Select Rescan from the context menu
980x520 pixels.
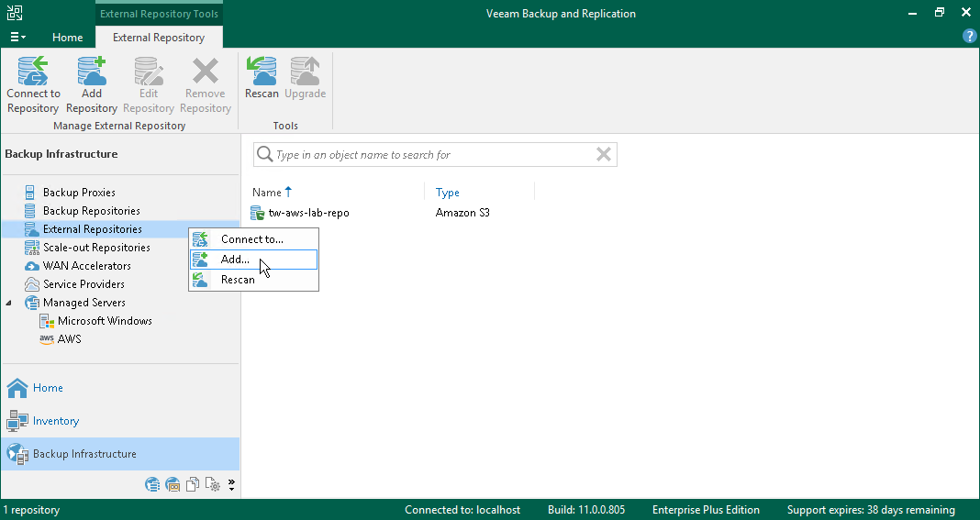coord(238,280)
